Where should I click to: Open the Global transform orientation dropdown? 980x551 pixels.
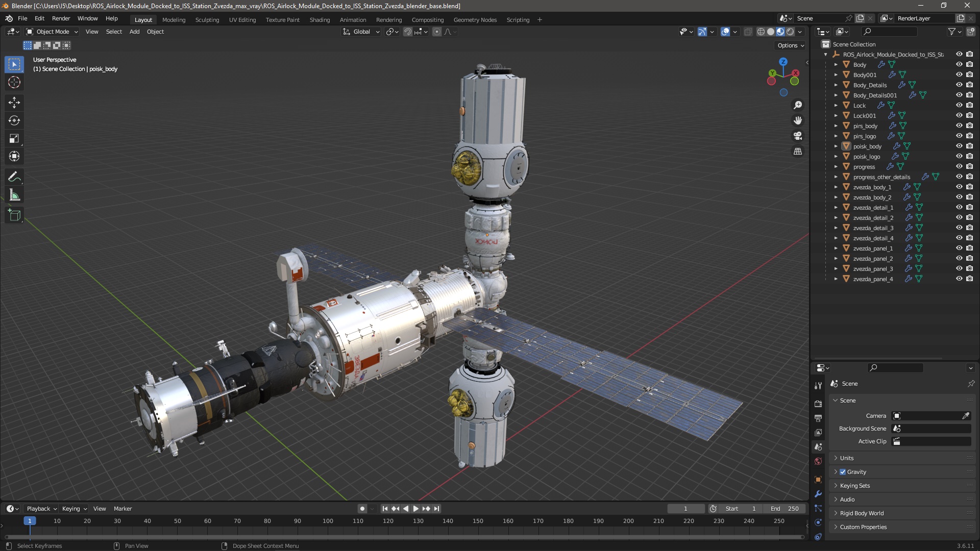[361, 32]
